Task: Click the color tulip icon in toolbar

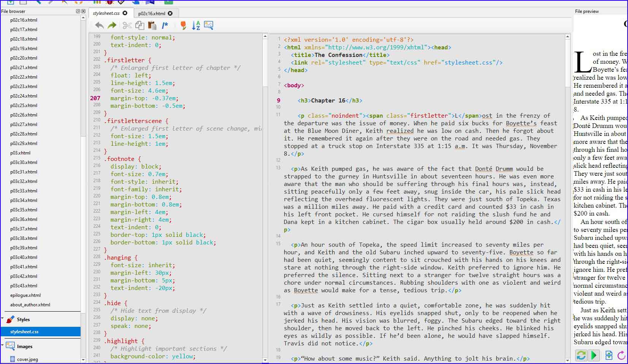Action: [183, 25]
